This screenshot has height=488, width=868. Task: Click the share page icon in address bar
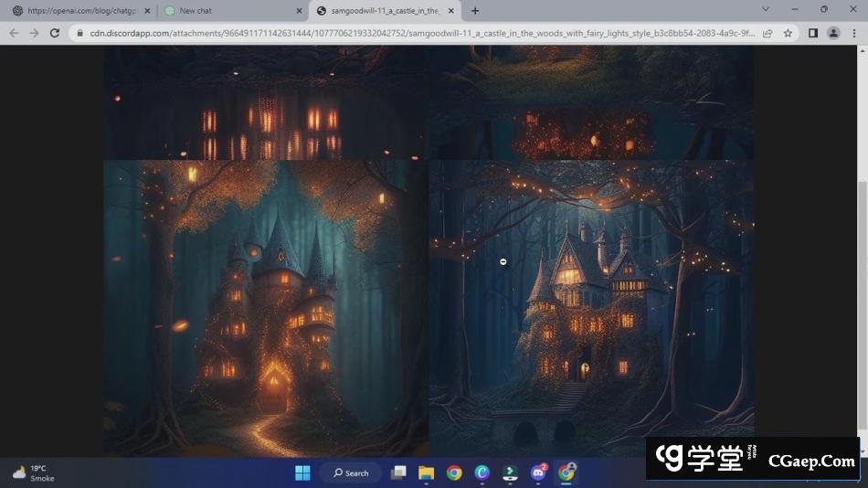coord(767,33)
